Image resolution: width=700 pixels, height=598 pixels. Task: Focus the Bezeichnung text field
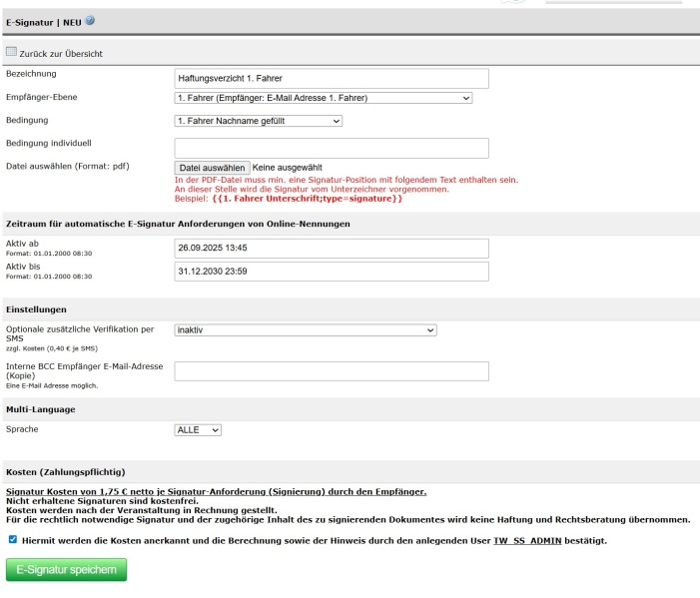pyautogui.click(x=332, y=78)
